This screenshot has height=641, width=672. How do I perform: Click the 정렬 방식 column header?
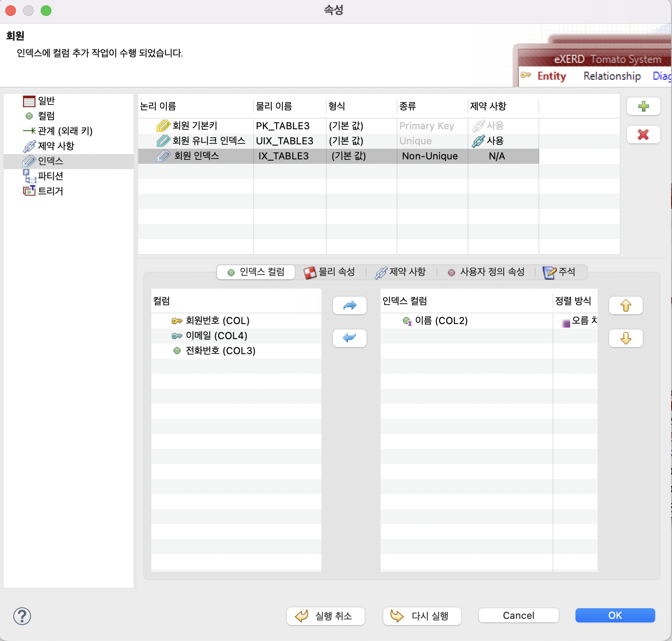tap(575, 301)
